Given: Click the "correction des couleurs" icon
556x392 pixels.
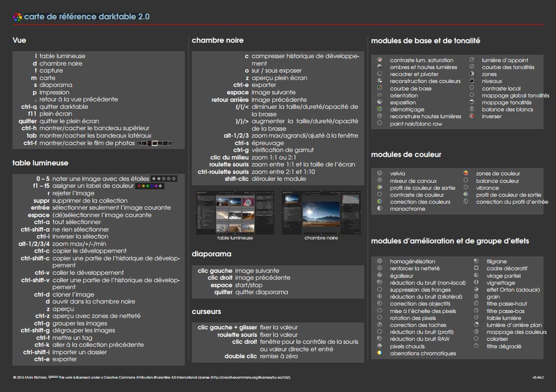Looking at the screenshot, I should click(x=380, y=201).
